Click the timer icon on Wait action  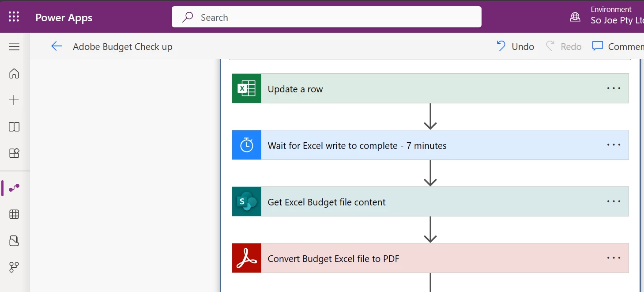247,145
